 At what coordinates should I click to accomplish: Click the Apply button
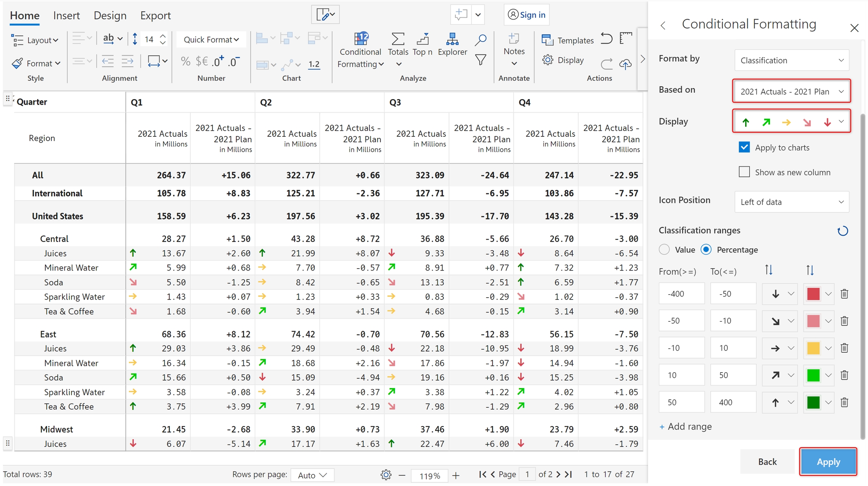(x=828, y=462)
